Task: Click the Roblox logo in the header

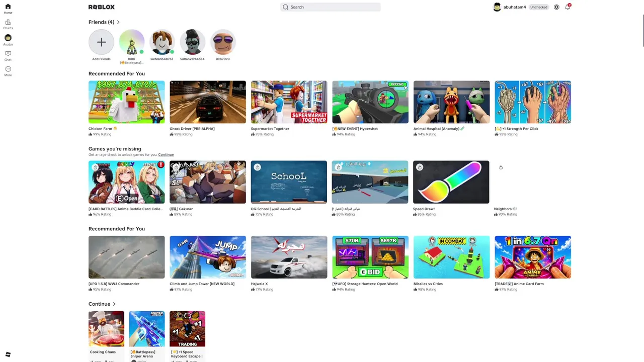Action: [x=102, y=7]
